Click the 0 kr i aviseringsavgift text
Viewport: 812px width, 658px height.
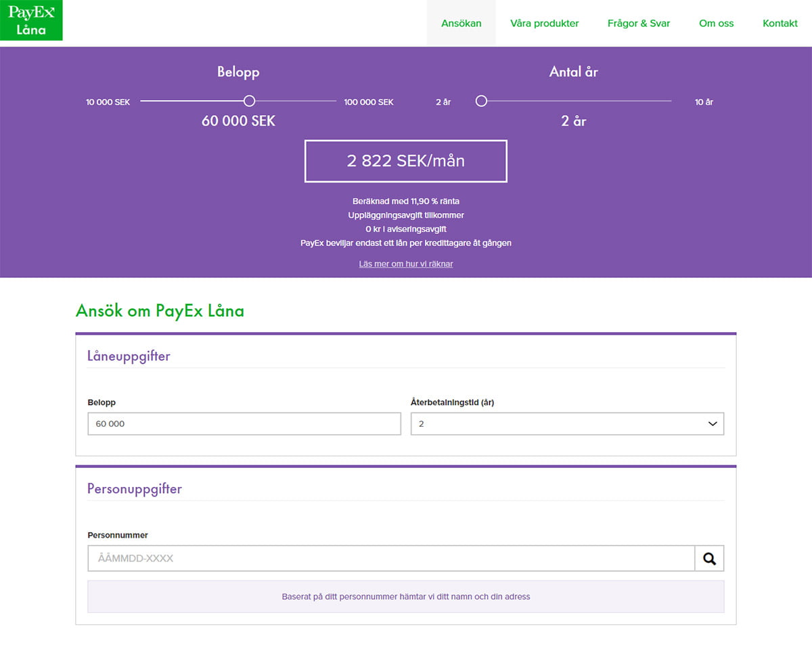[406, 229]
